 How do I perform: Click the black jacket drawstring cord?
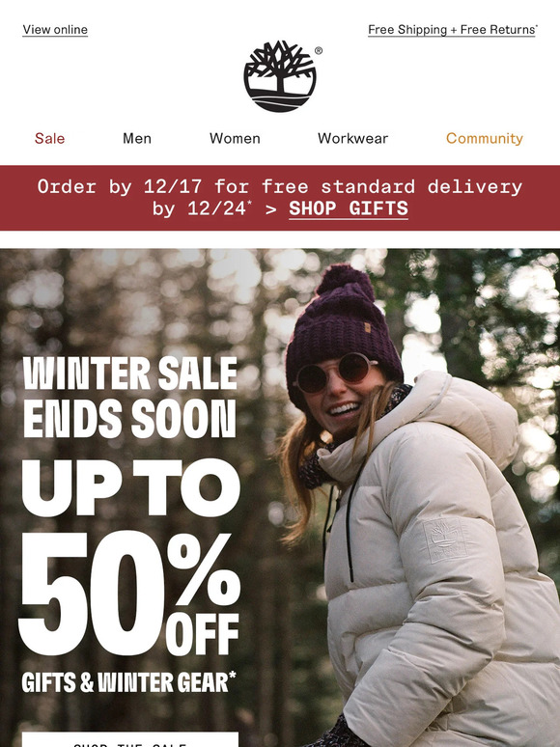click(x=349, y=524)
